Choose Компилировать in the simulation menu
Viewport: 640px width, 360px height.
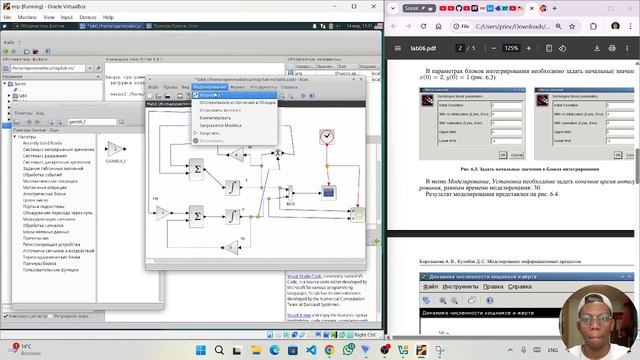(x=215, y=118)
